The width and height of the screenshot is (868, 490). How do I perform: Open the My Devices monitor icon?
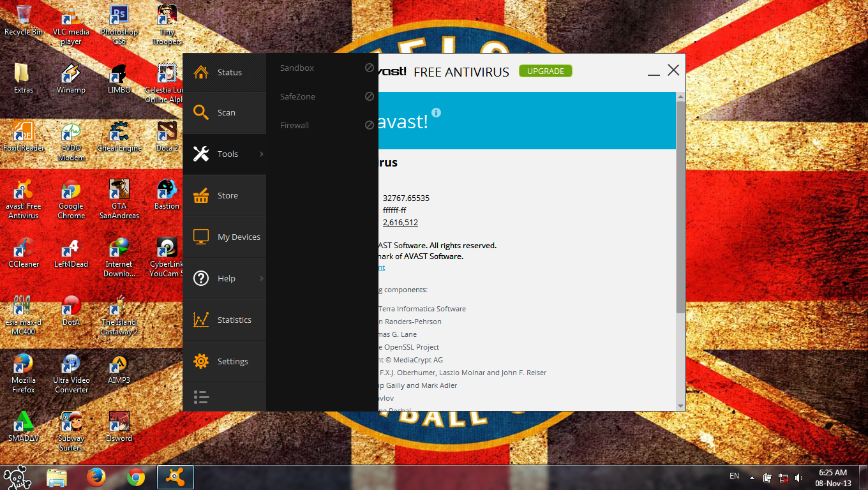click(201, 237)
